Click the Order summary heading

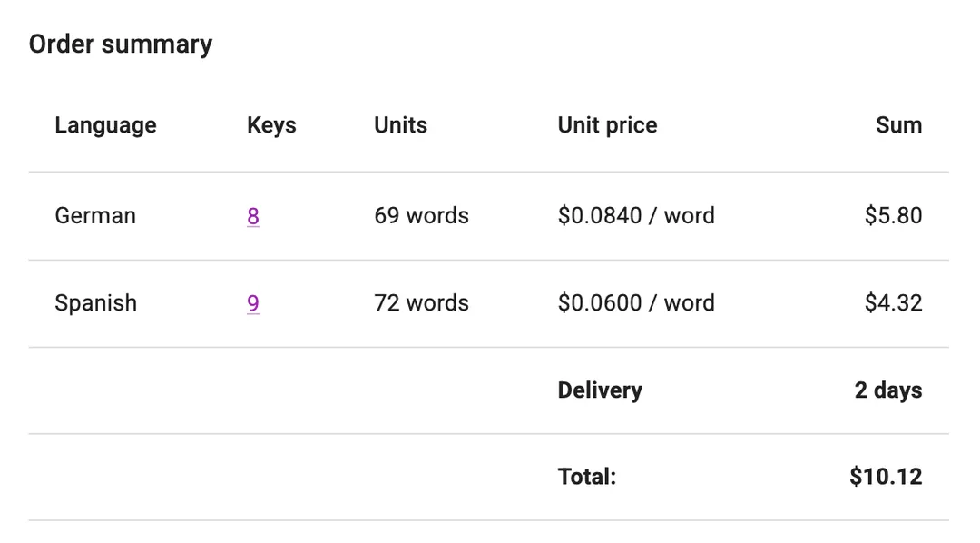coord(121,44)
